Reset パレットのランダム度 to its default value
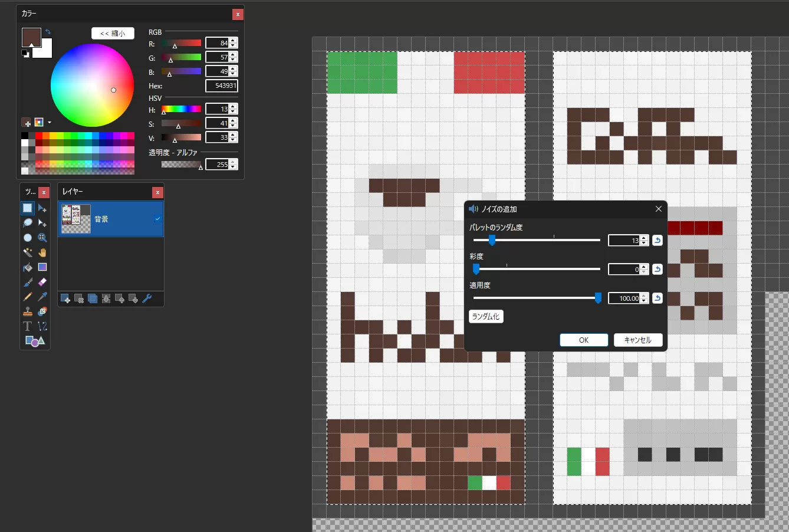The width and height of the screenshot is (789, 532). [657, 240]
